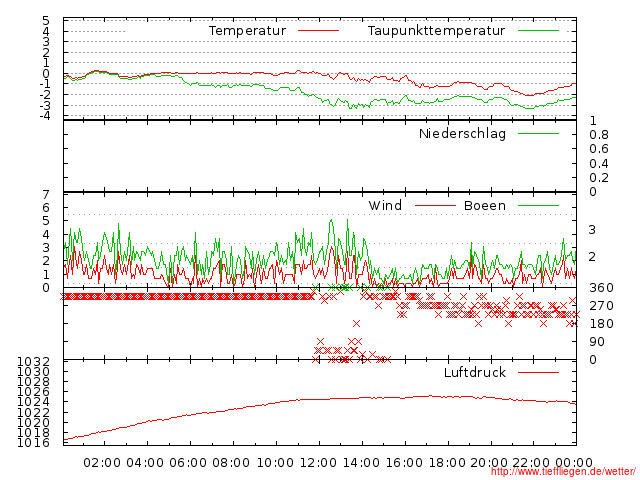Click the green Boeen legend line
The width and height of the screenshot is (640, 480).
[x=538, y=205]
